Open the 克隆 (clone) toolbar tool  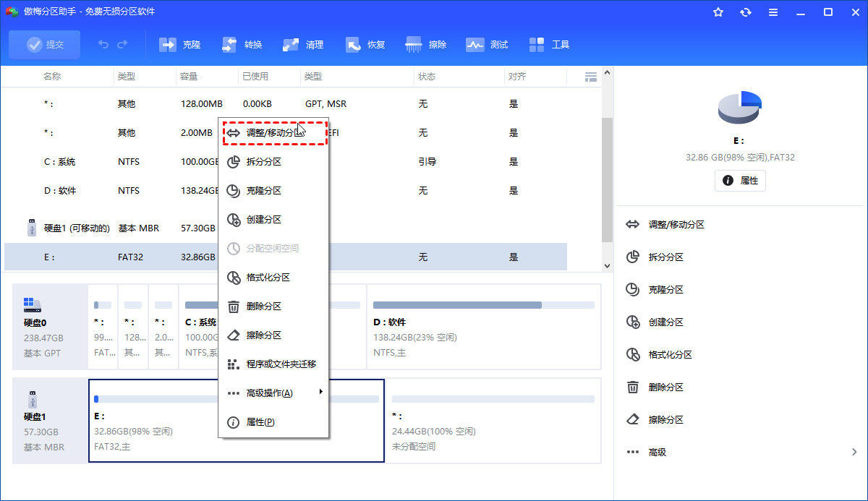(179, 45)
